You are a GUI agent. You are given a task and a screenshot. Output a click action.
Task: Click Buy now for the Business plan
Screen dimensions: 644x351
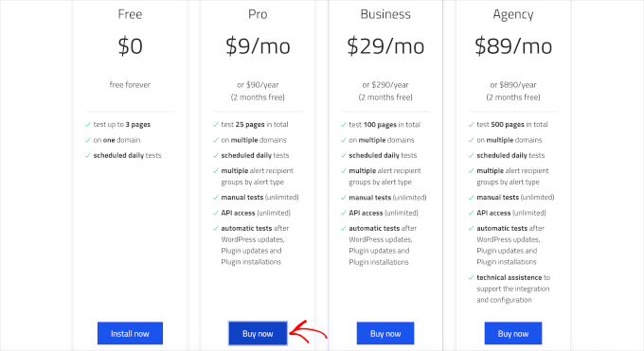point(385,333)
